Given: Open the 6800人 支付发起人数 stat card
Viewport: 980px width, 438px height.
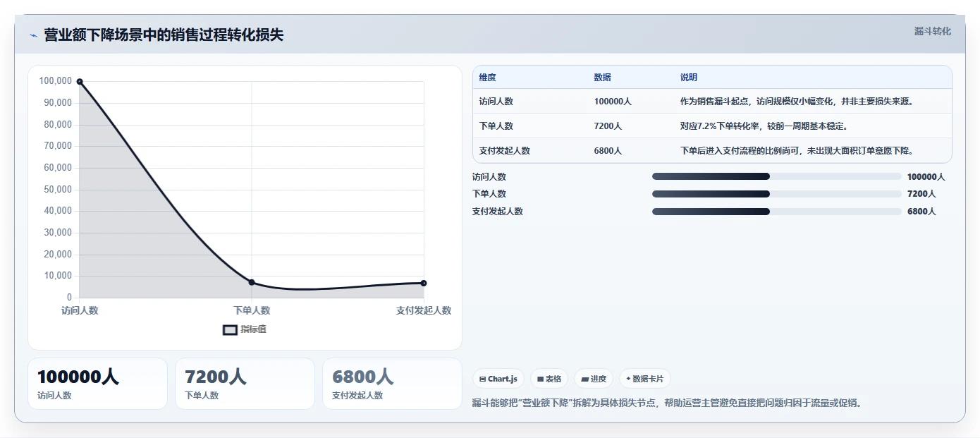Looking at the screenshot, I should pyautogui.click(x=392, y=384).
